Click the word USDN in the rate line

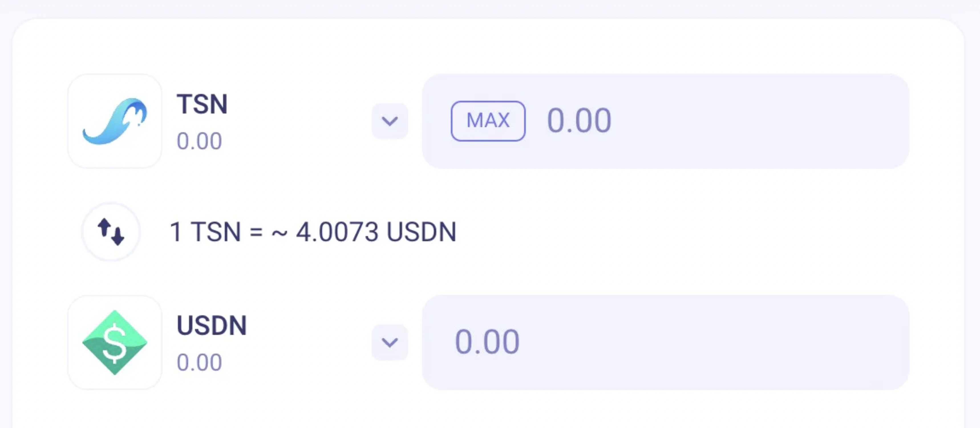pyautogui.click(x=421, y=232)
